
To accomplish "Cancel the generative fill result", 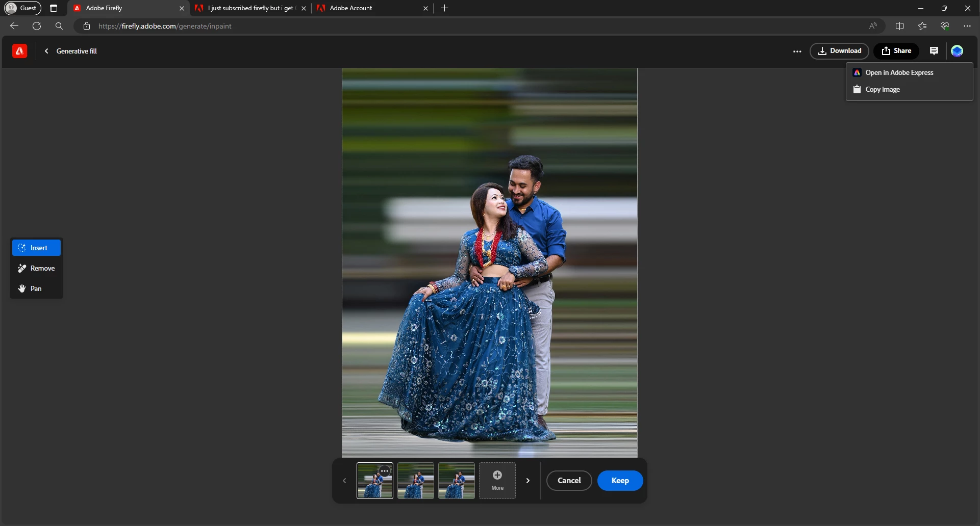I will click(569, 481).
